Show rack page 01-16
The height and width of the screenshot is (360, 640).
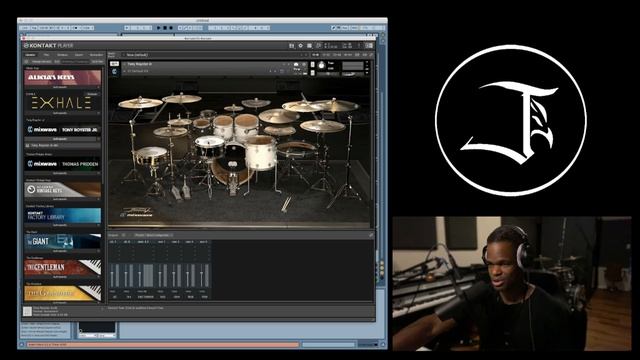pos(316,55)
